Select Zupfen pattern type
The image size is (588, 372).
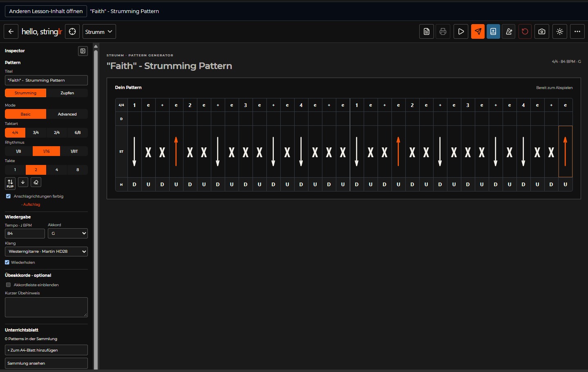[67, 93]
